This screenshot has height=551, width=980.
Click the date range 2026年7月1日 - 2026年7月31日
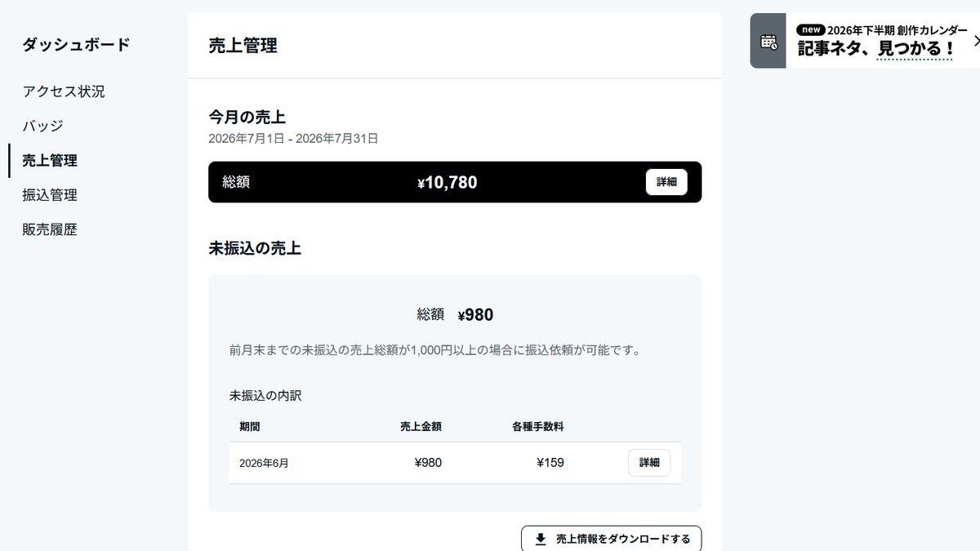click(x=293, y=139)
